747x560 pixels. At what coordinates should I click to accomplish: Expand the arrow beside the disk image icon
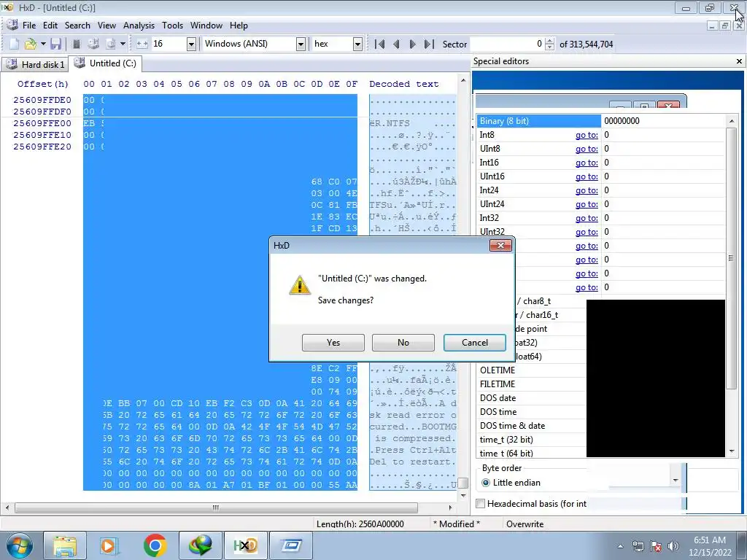coord(123,44)
